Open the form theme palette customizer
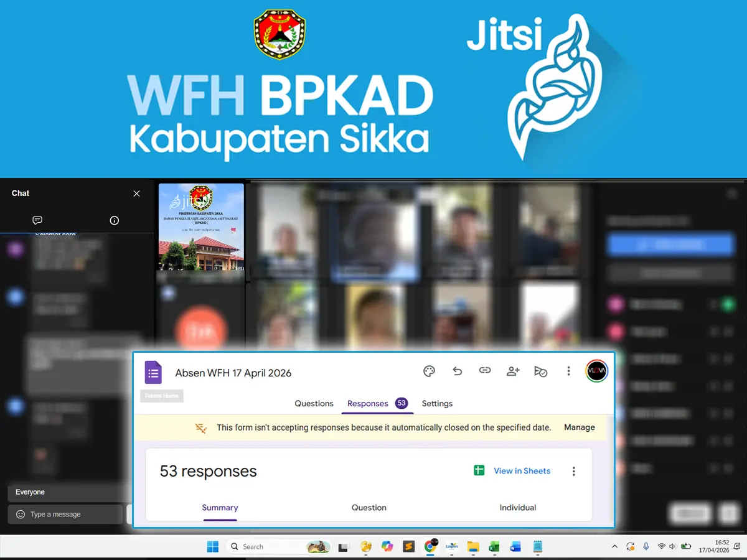This screenshot has width=747, height=560. tap(429, 371)
